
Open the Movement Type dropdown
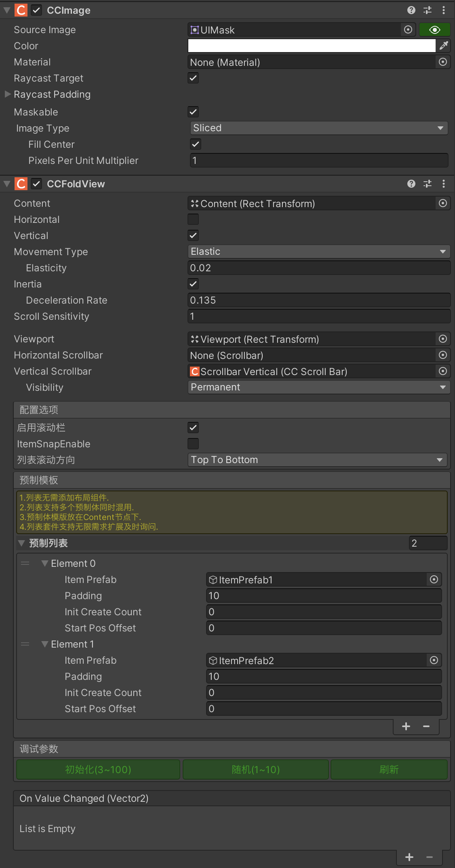318,252
